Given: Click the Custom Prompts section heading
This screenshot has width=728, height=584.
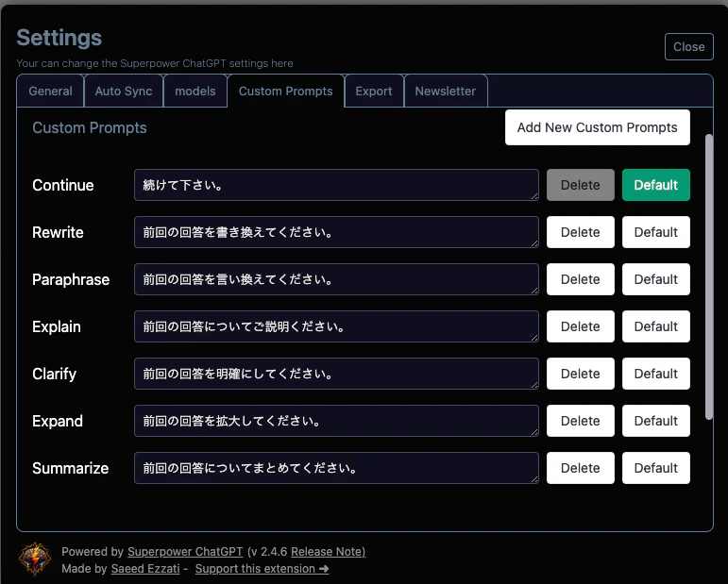Looking at the screenshot, I should pos(90,127).
